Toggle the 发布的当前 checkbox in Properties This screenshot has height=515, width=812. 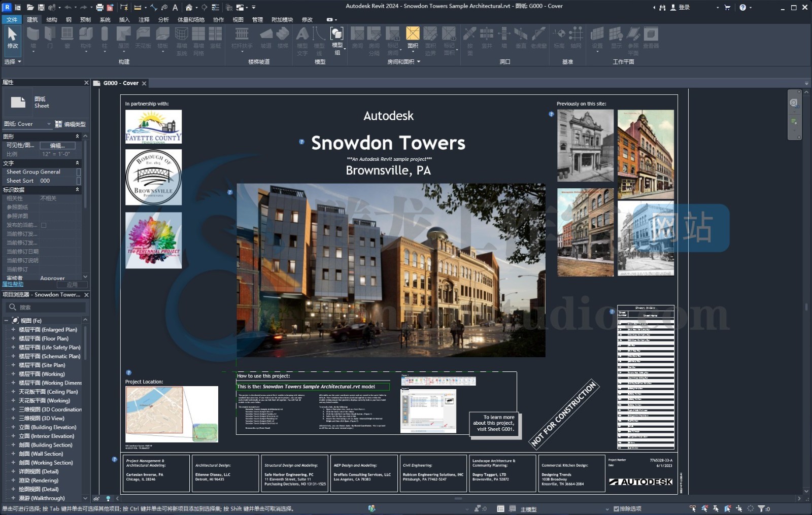tap(44, 225)
